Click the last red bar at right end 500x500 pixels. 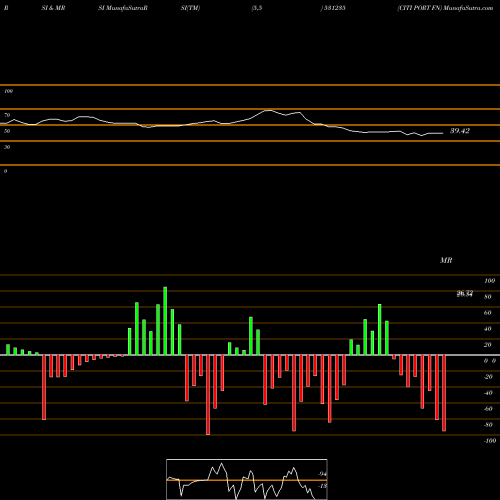(x=444, y=393)
